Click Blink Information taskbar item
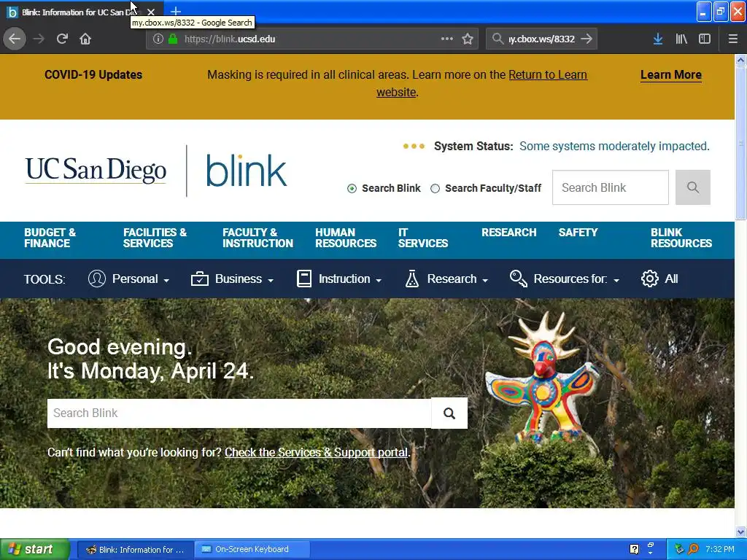This screenshot has width=747, height=560. pos(135,550)
